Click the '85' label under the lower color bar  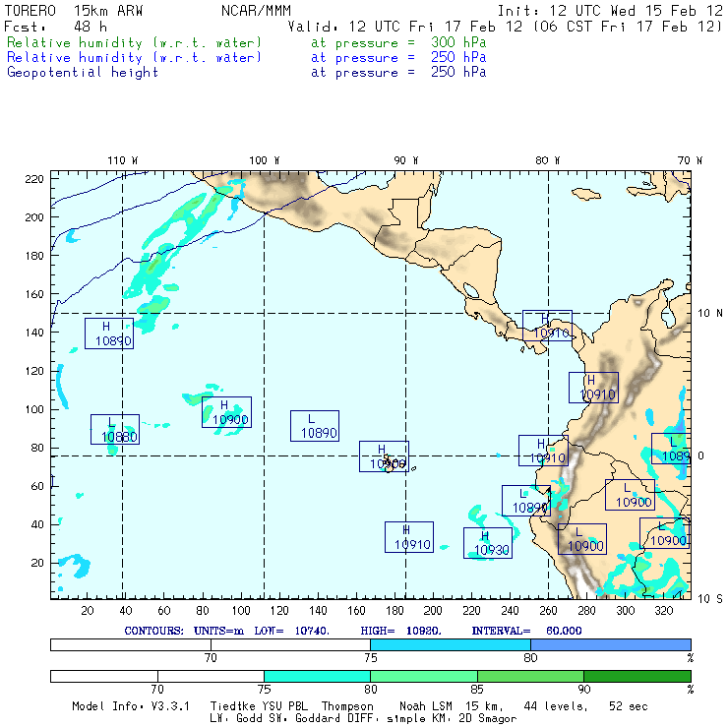click(x=477, y=689)
